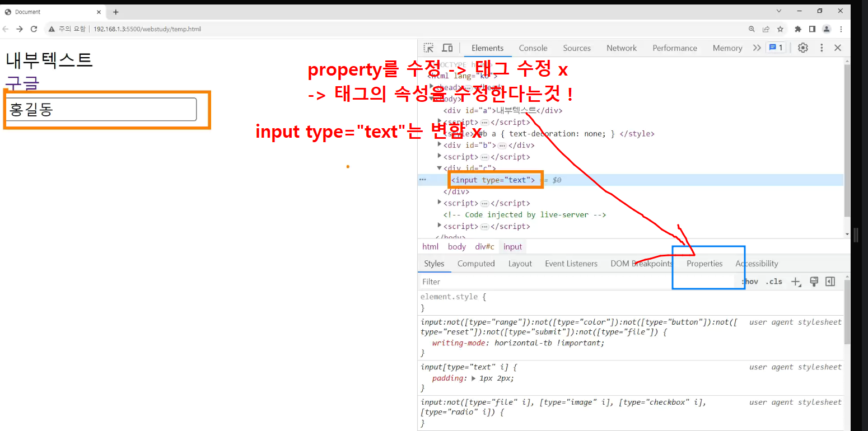Collapse the div id="c" node
This screenshot has height=431, width=868.
440,168
